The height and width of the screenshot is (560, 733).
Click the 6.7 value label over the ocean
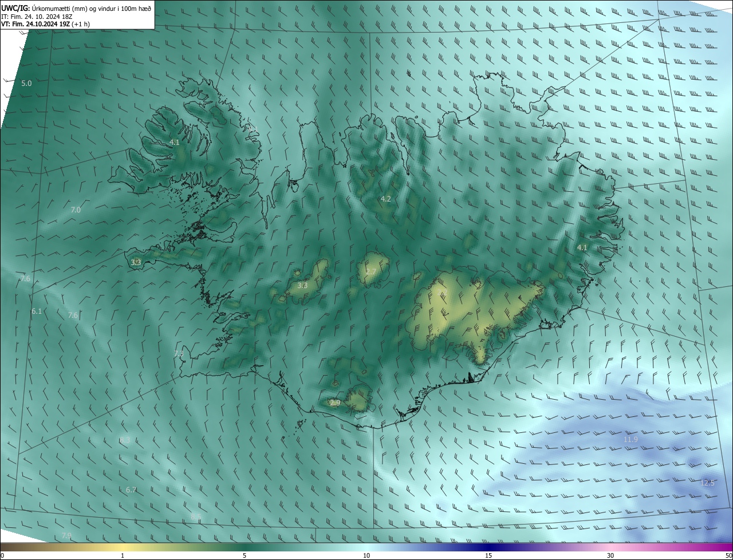[131, 490]
